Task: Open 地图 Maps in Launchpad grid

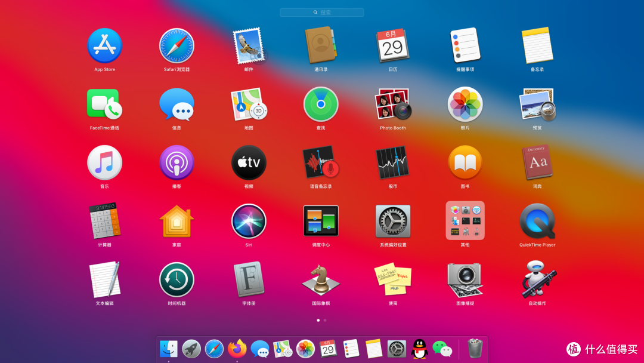Action: click(249, 104)
